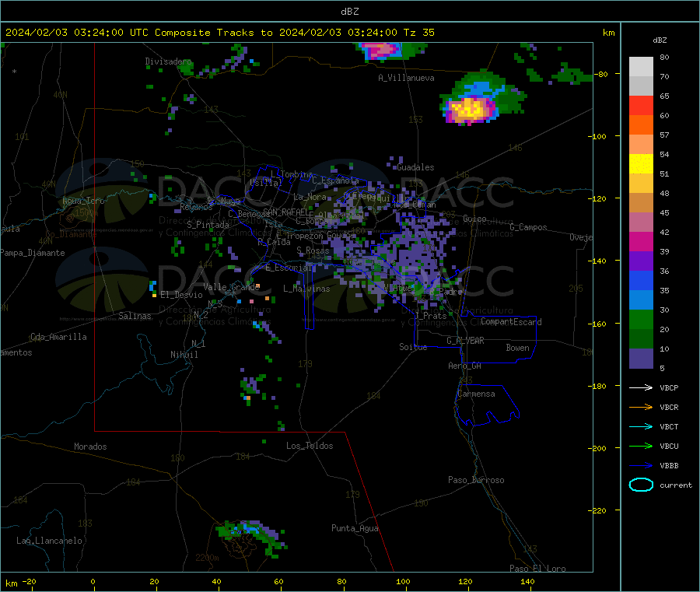This screenshot has height=592, width=700.
Task: Click the 'A_Villanueva' map label
Action: [406, 78]
